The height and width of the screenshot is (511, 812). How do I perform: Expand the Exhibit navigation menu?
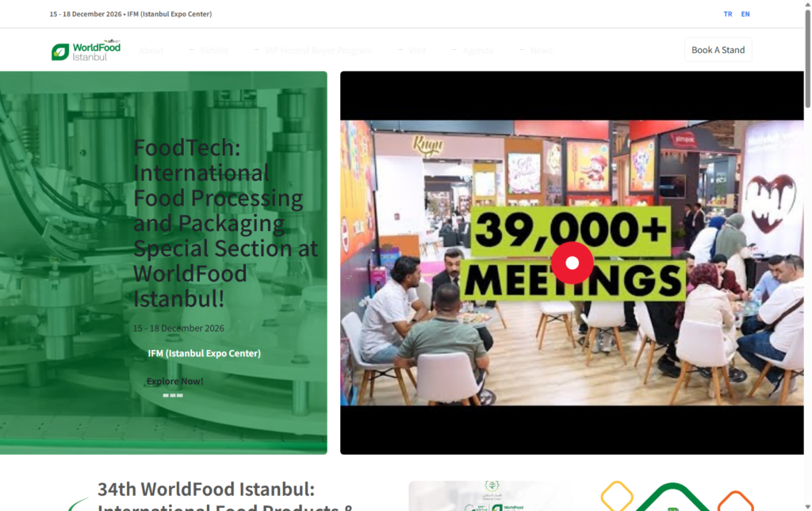pos(214,50)
